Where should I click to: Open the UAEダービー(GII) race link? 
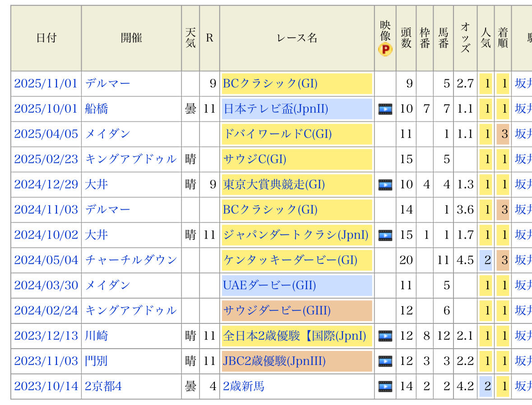point(269,285)
